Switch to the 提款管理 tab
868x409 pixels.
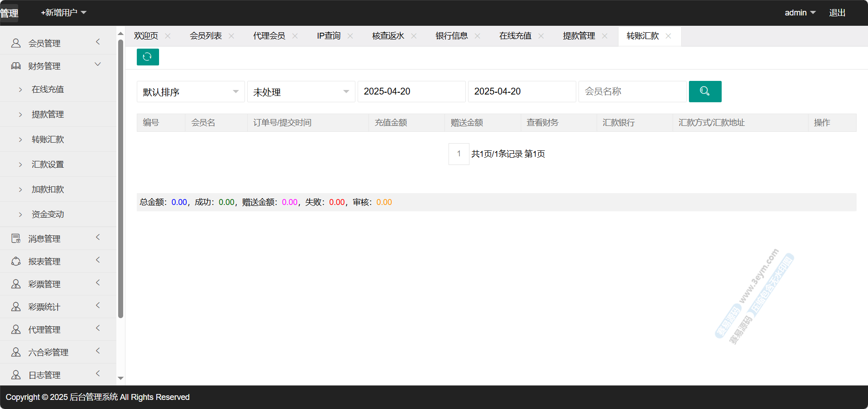(579, 36)
